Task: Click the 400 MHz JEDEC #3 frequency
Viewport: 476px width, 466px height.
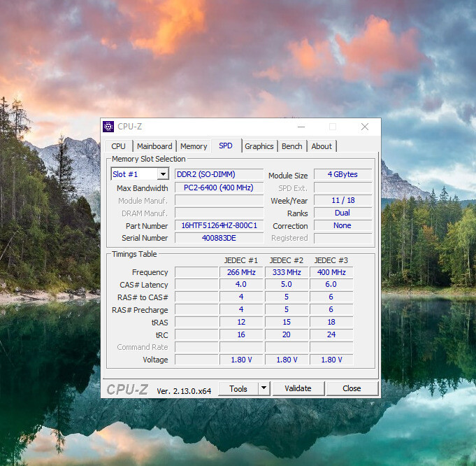Action: [331, 272]
